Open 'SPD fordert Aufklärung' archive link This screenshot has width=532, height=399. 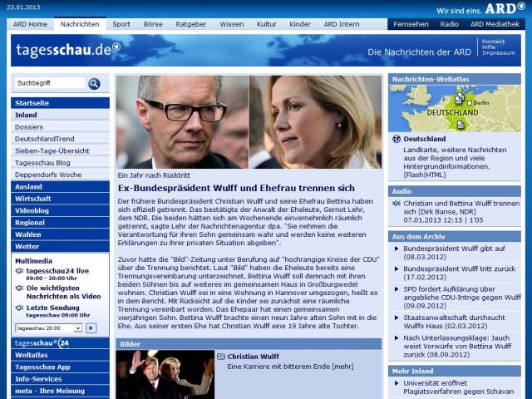pos(462,298)
